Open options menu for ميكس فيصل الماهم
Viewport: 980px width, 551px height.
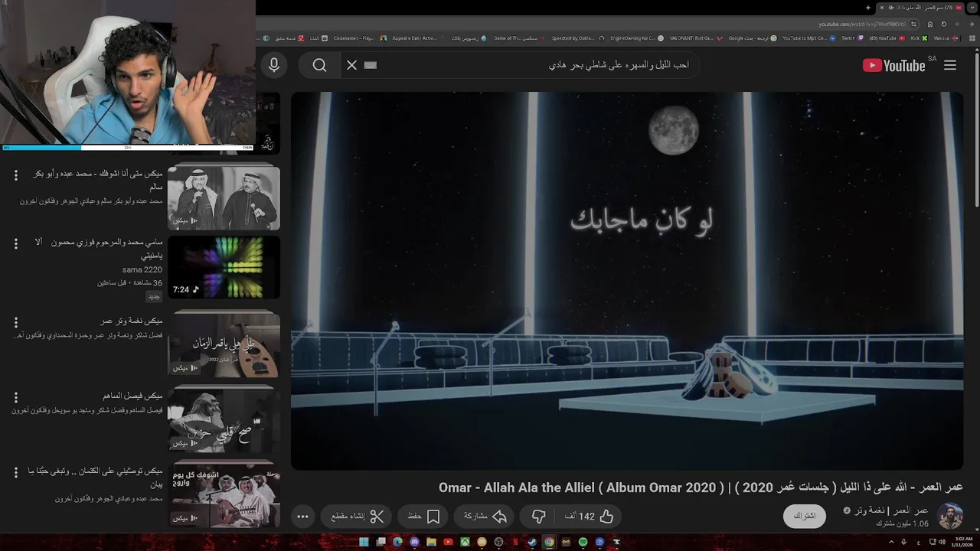pos(15,397)
